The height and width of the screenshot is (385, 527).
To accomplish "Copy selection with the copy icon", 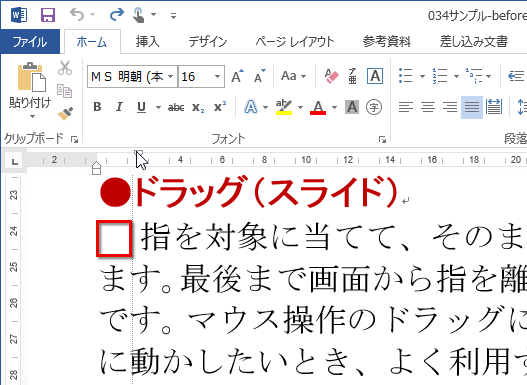I will (64, 91).
